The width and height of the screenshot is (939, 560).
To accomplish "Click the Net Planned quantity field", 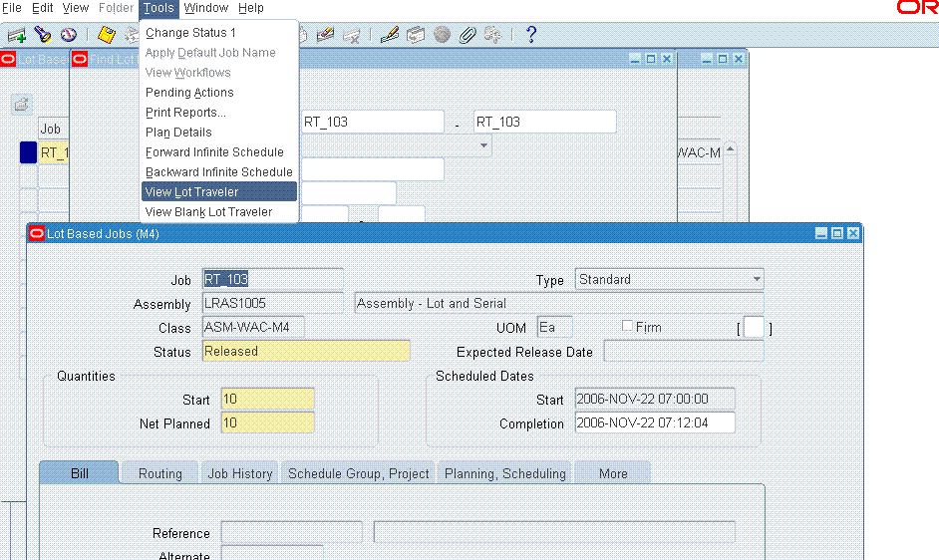I will (268, 422).
